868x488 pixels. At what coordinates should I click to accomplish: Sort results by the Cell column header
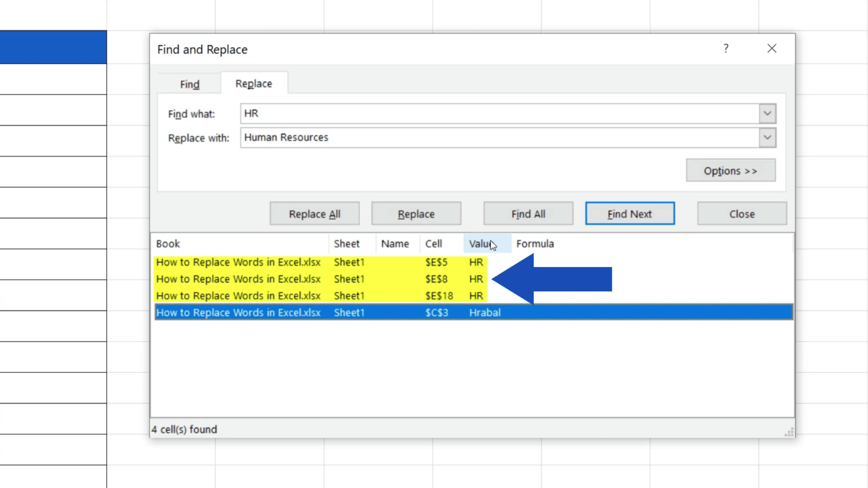tap(434, 243)
